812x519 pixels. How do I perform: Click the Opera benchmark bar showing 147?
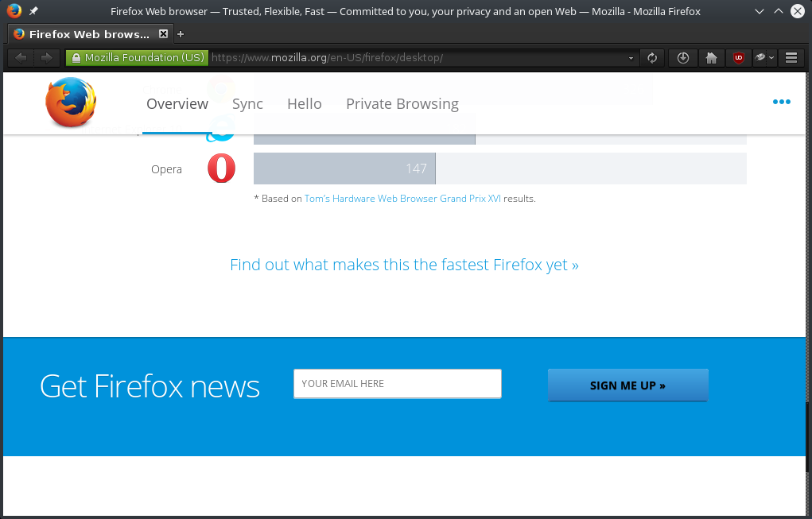(344, 168)
